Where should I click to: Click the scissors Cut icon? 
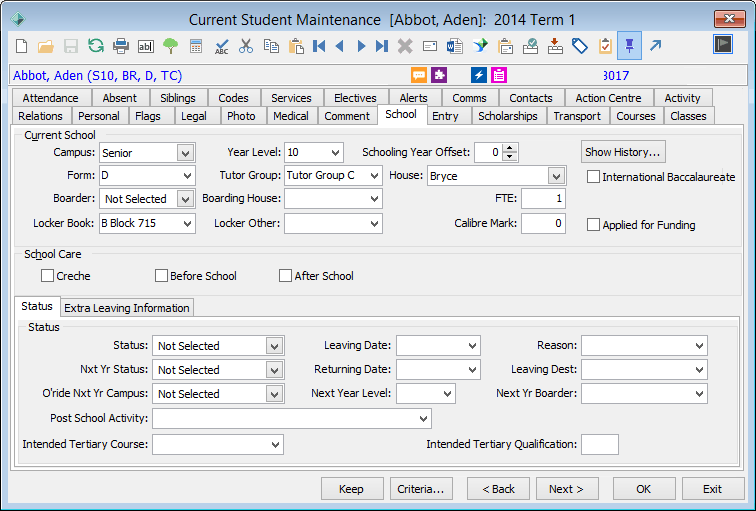tap(246, 46)
